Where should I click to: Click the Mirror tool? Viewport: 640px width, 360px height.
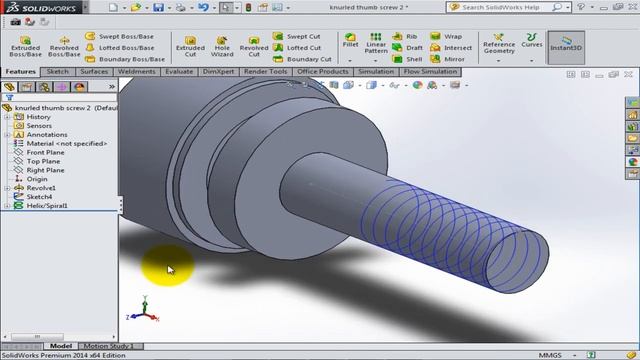(447, 59)
